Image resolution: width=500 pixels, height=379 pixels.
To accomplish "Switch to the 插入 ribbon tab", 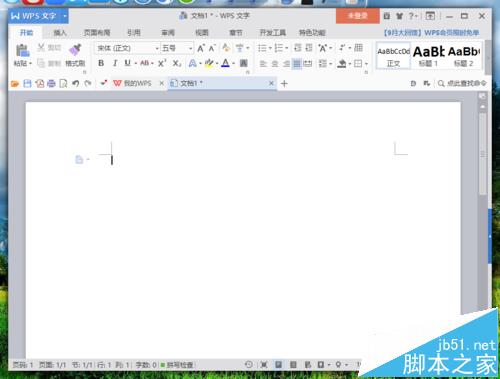I will (60, 32).
